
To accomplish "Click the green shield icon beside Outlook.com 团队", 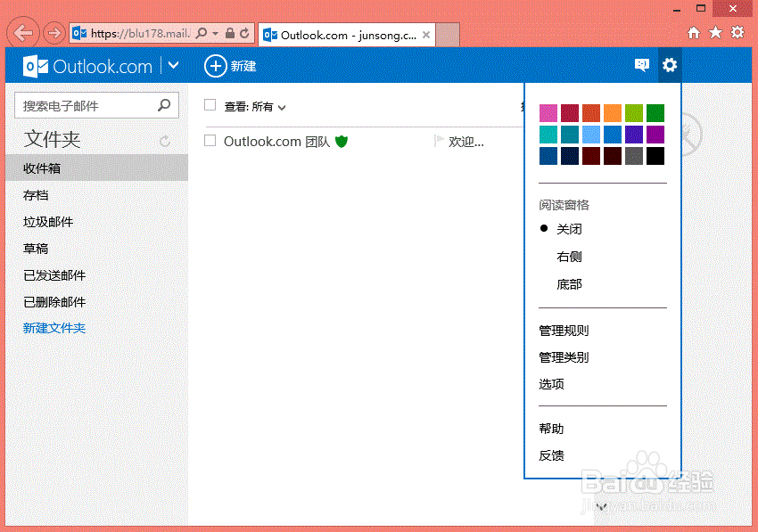I will pos(341,141).
